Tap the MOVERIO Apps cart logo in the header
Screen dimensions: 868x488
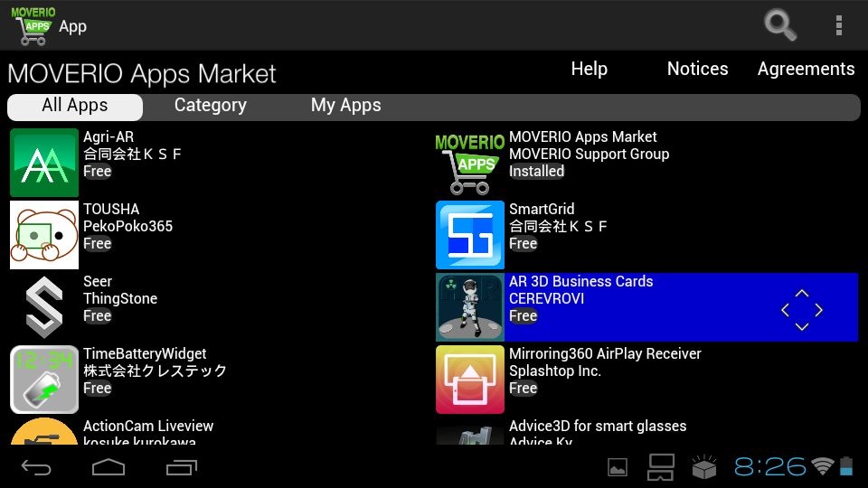(x=33, y=25)
